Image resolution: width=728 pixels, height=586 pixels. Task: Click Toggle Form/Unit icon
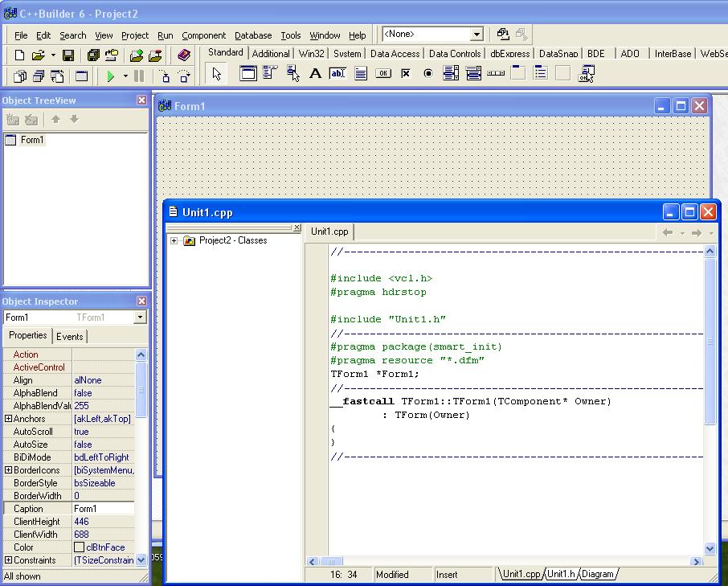[x=57, y=76]
